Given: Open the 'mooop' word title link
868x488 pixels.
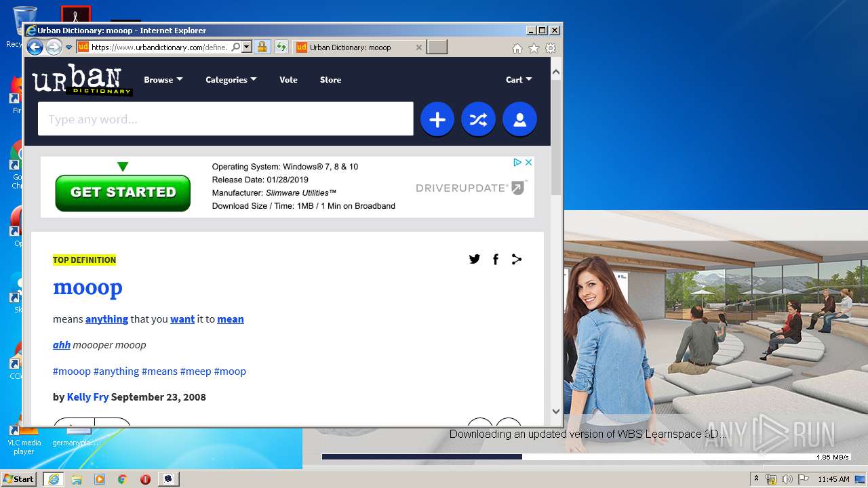Looking at the screenshot, I should coord(87,287).
